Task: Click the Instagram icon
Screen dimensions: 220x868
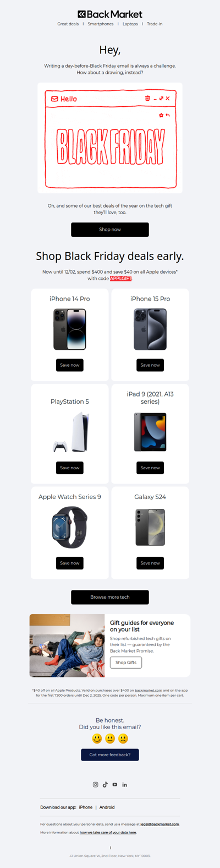Action: point(95,784)
